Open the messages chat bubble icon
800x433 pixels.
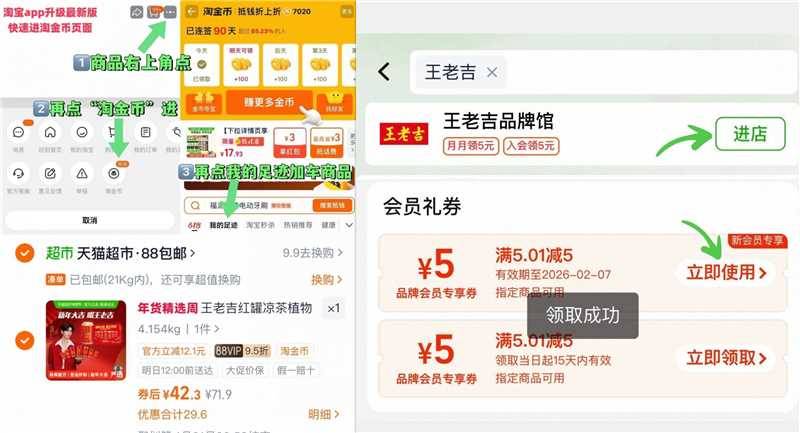(18, 133)
